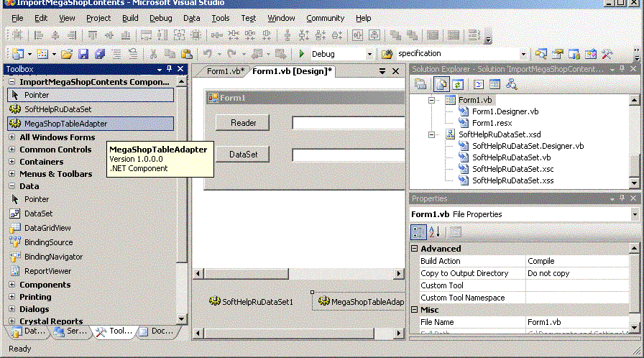Image resolution: width=644 pixels, height=358 pixels.
Task: Click the Align Bottoms layout icon
Action: pyautogui.click(x=125, y=35)
